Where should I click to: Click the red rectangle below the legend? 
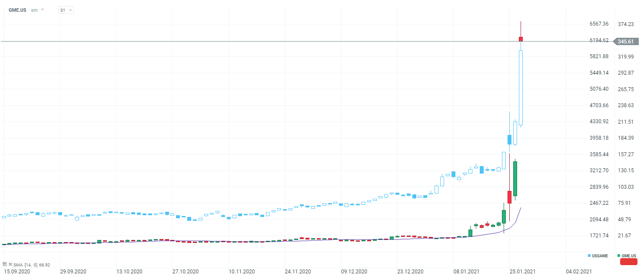pos(628,262)
